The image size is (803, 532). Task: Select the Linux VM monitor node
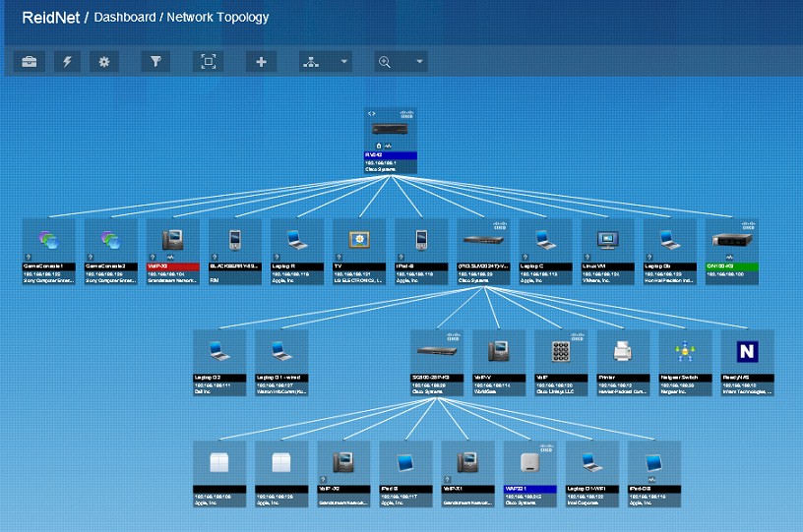tap(607, 252)
